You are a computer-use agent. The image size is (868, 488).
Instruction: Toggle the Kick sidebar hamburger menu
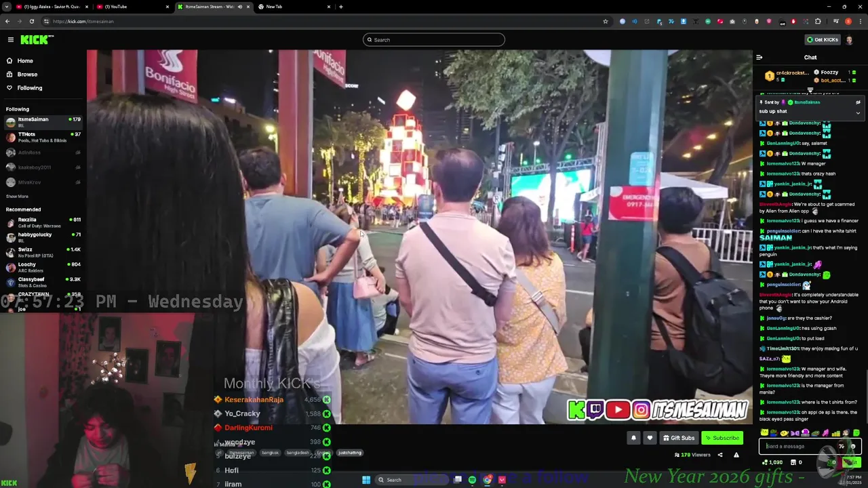click(x=10, y=40)
